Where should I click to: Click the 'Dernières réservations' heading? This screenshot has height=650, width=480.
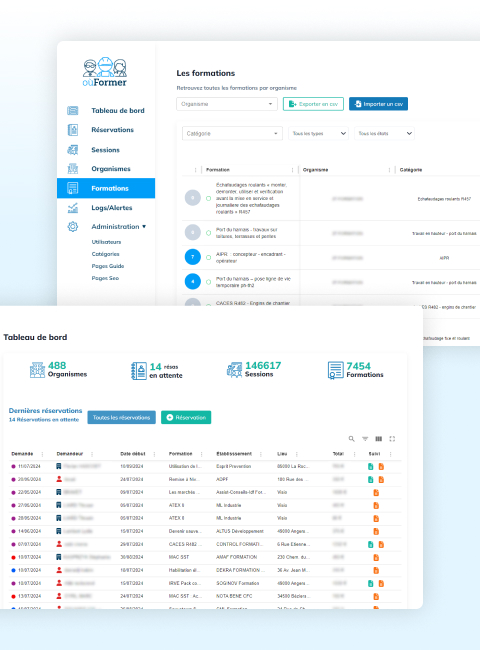point(46,410)
